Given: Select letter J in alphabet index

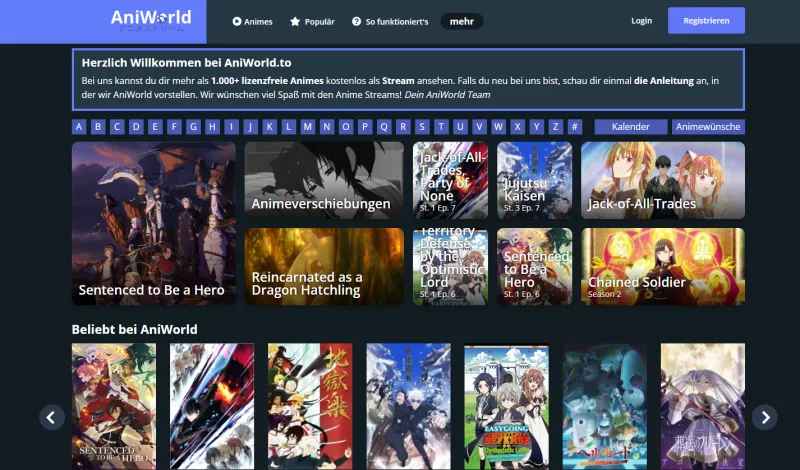Looking at the screenshot, I should [251, 127].
